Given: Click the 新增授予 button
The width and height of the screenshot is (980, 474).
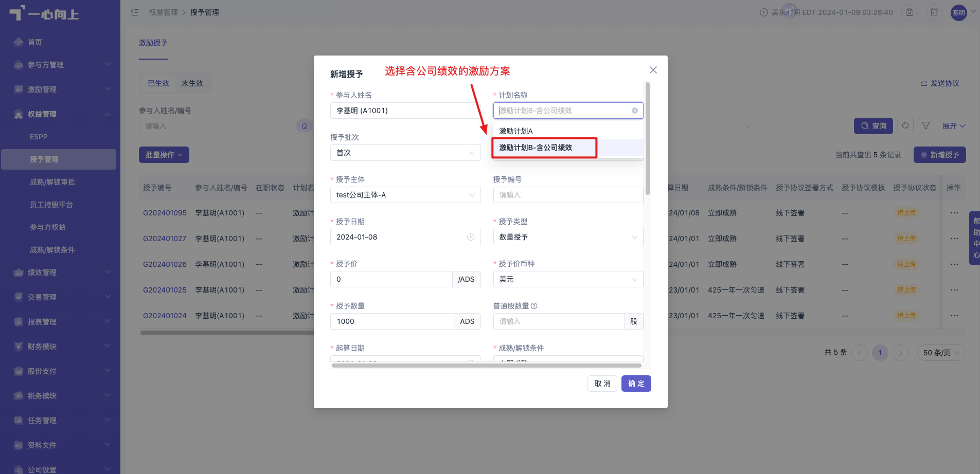Looking at the screenshot, I should pyautogui.click(x=940, y=155).
